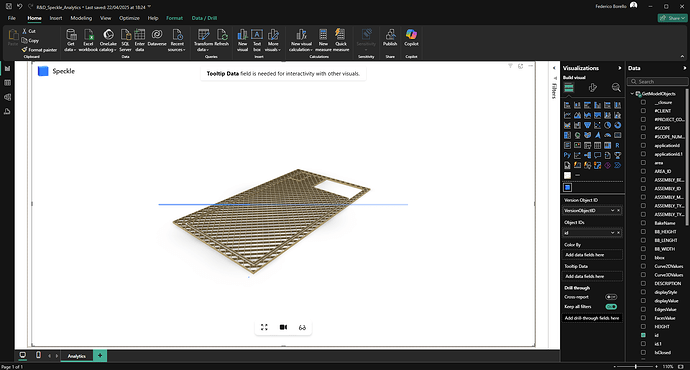This screenshot has height=370, width=690.
Task: Open the Modeling ribbon tab
Action: click(81, 18)
